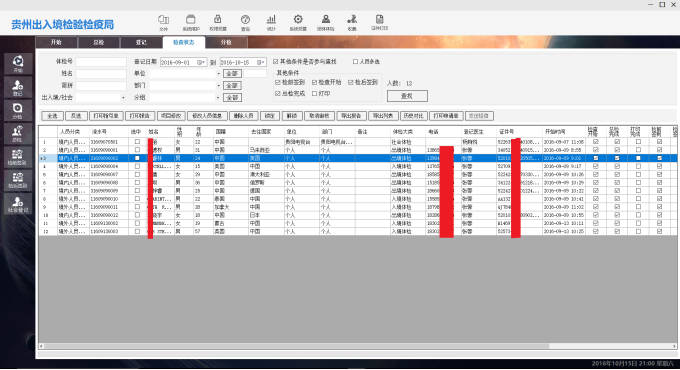Click the 系统设置 gear icon

tap(298, 19)
